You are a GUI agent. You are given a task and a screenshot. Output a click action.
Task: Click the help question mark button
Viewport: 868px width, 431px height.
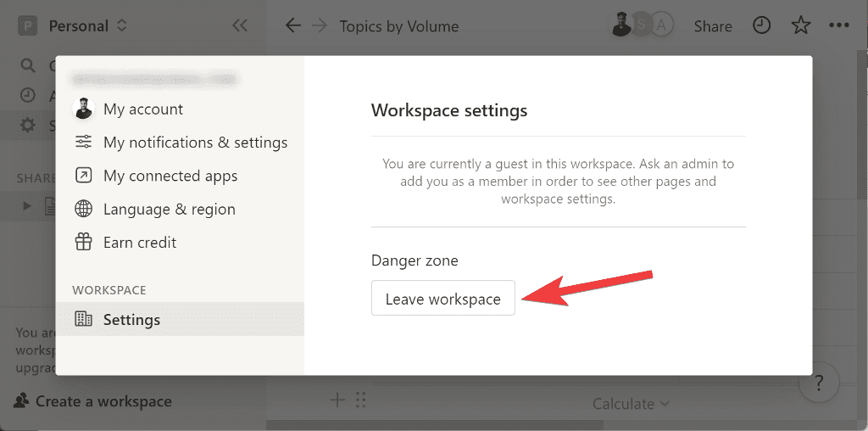(x=819, y=381)
